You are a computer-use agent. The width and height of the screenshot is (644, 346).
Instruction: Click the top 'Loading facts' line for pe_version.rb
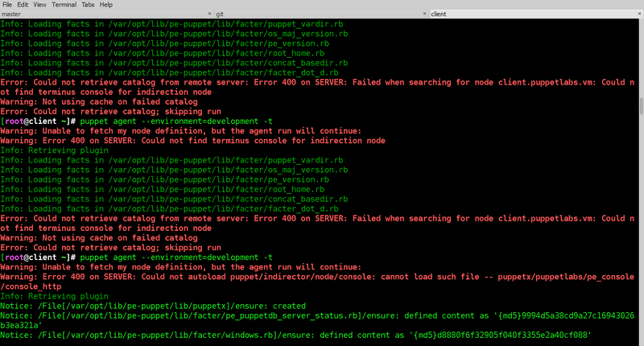click(165, 43)
